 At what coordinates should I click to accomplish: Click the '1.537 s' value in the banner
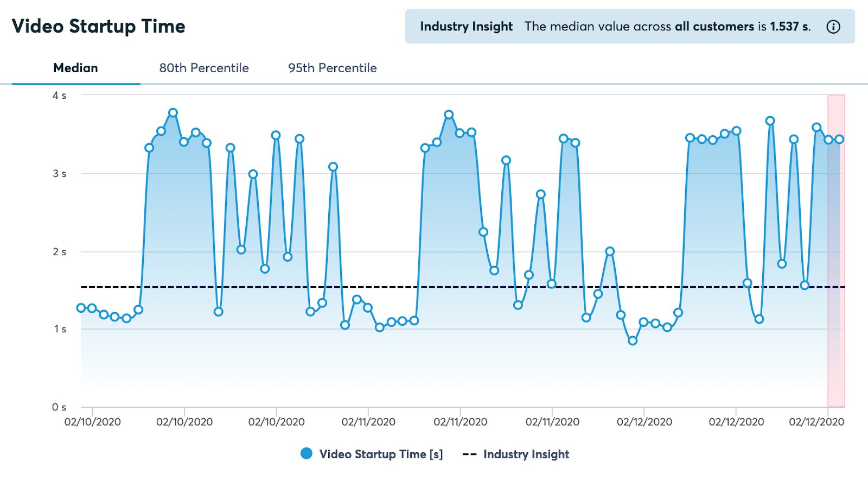pos(789,27)
